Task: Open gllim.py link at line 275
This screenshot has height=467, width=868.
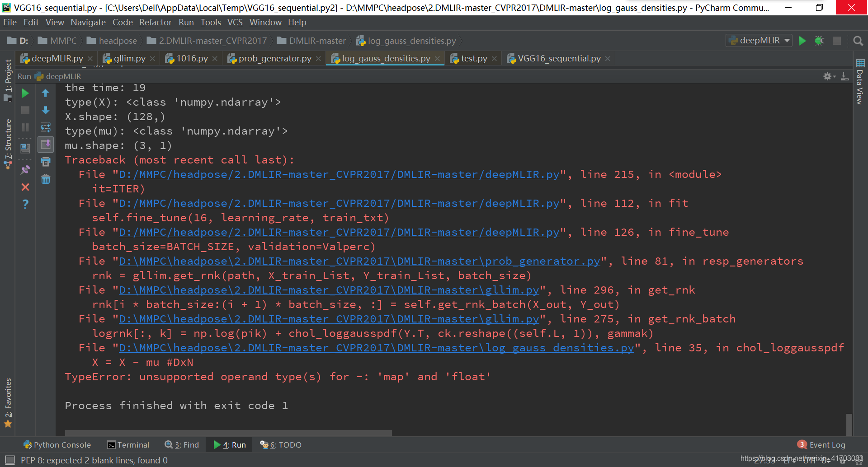Action: 329,319
